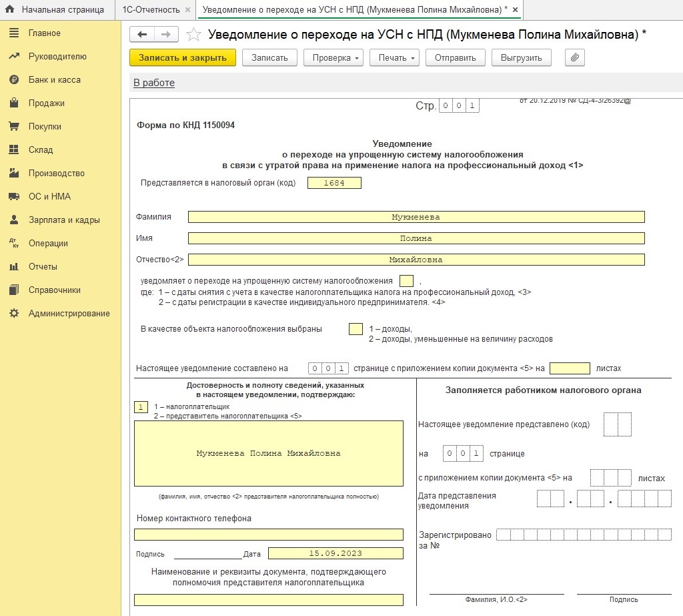Image resolution: width=683 pixels, height=616 pixels.
Task: Open the Банк и касса section
Action: (55, 80)
